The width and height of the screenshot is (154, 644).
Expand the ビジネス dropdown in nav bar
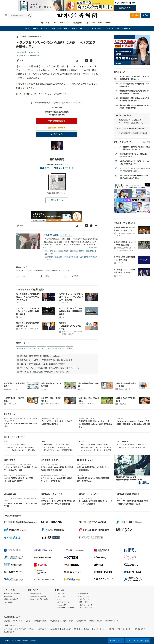tap(45, 29)
